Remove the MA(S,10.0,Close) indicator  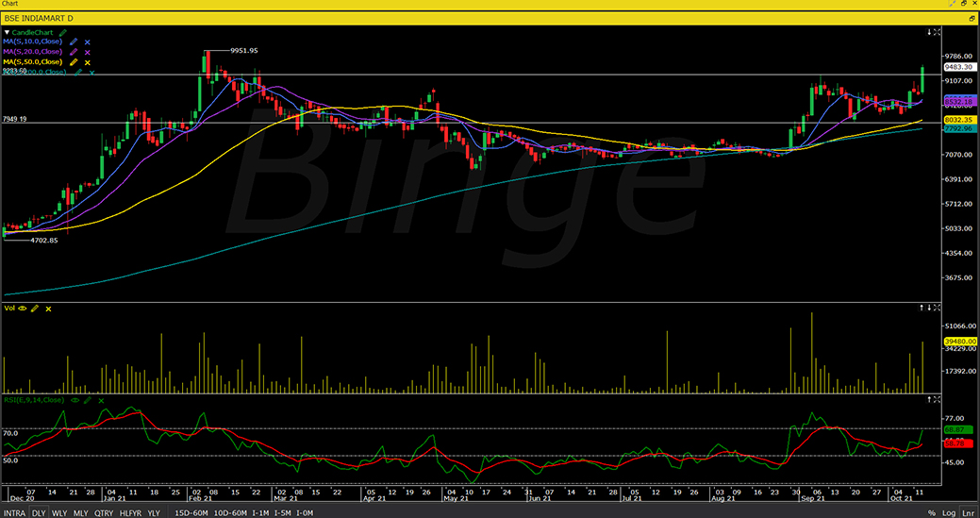click(88, 42)
